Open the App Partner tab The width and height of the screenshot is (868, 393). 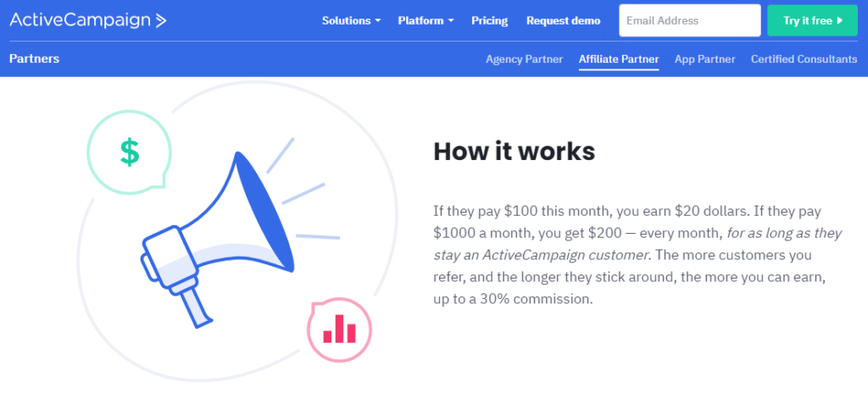pos(705,59)
